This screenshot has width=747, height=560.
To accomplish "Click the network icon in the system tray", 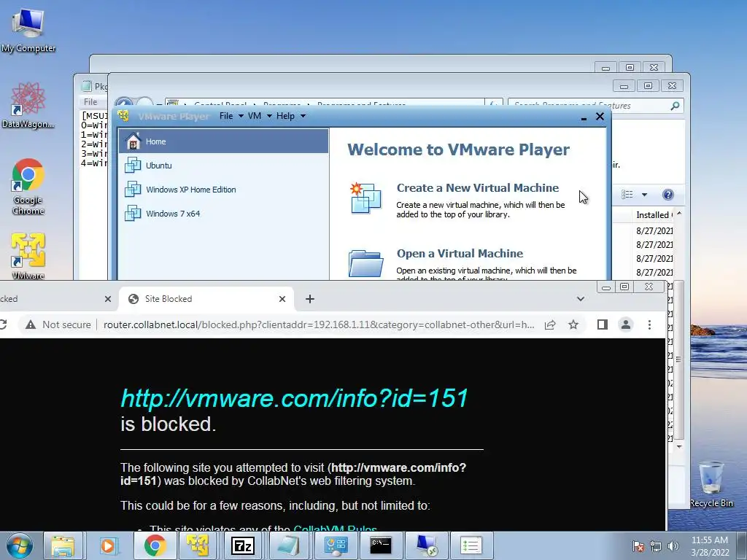I will coord(656,546).
